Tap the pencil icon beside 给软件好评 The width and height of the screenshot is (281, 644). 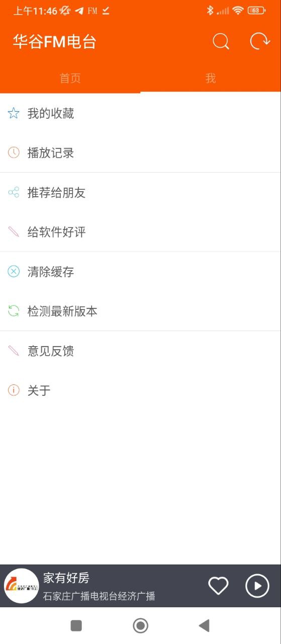[x=14, y=232]
